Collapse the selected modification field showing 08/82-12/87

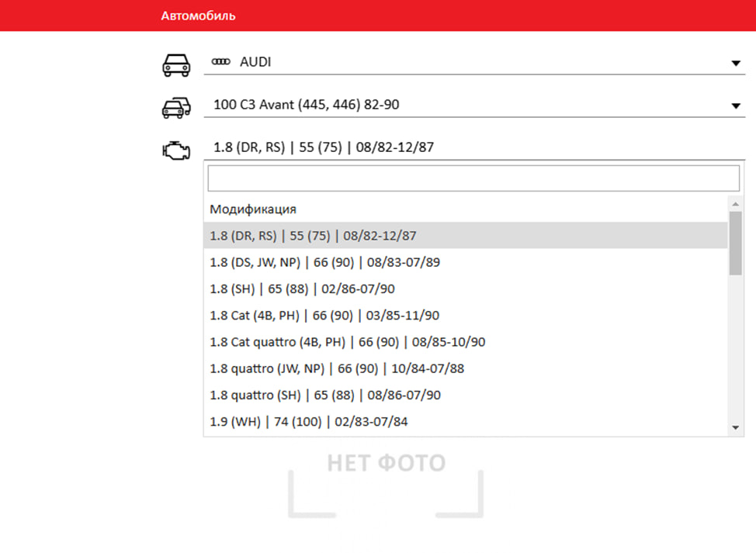[x=474, y=147]
